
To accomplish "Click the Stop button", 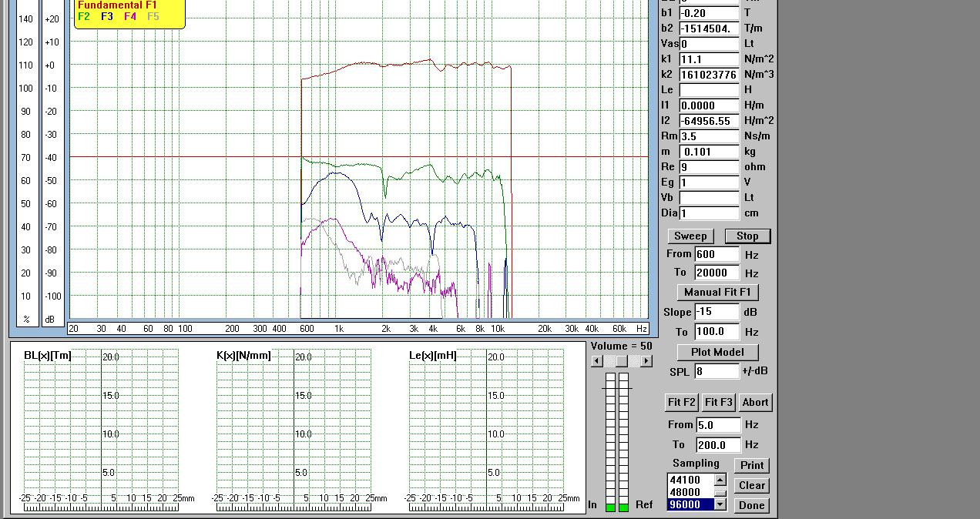I will (747, 236).
